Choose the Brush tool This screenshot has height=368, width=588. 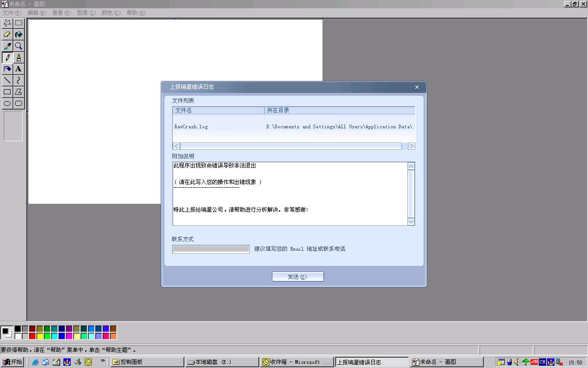pos(18,57)
